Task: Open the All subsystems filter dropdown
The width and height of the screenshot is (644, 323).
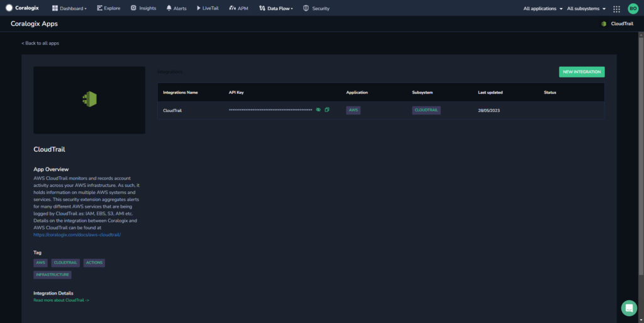Action: click(x=586, y=9)
